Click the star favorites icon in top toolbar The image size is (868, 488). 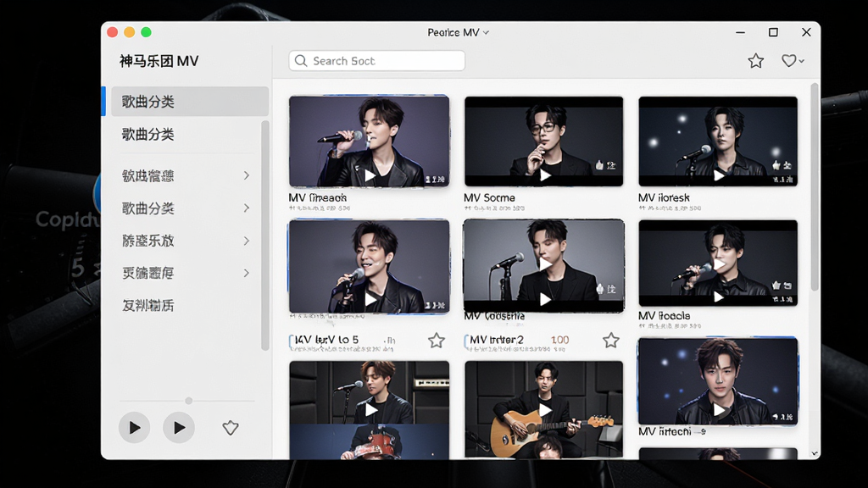[x=755, y=61]
